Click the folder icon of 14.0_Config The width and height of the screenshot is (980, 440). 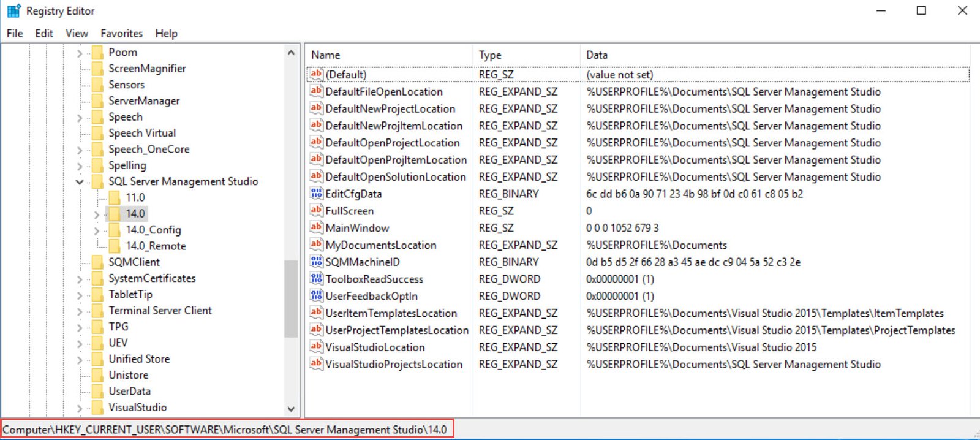pos(114,230)
